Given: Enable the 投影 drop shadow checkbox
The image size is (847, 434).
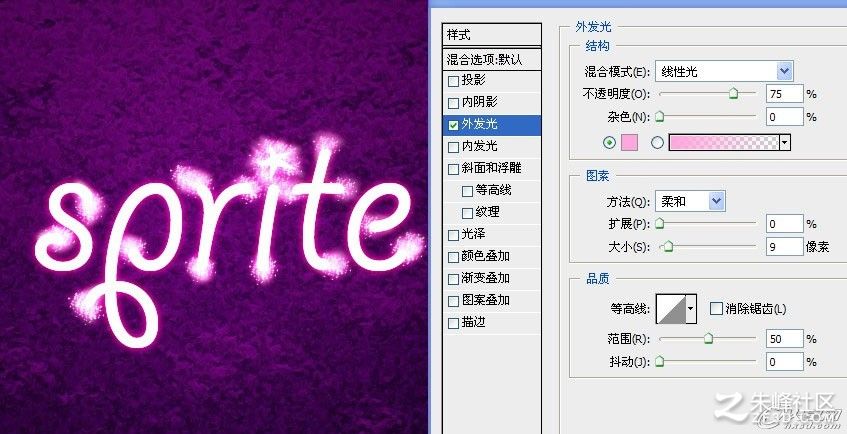Looking at the screenshot, I should [453, 82].
